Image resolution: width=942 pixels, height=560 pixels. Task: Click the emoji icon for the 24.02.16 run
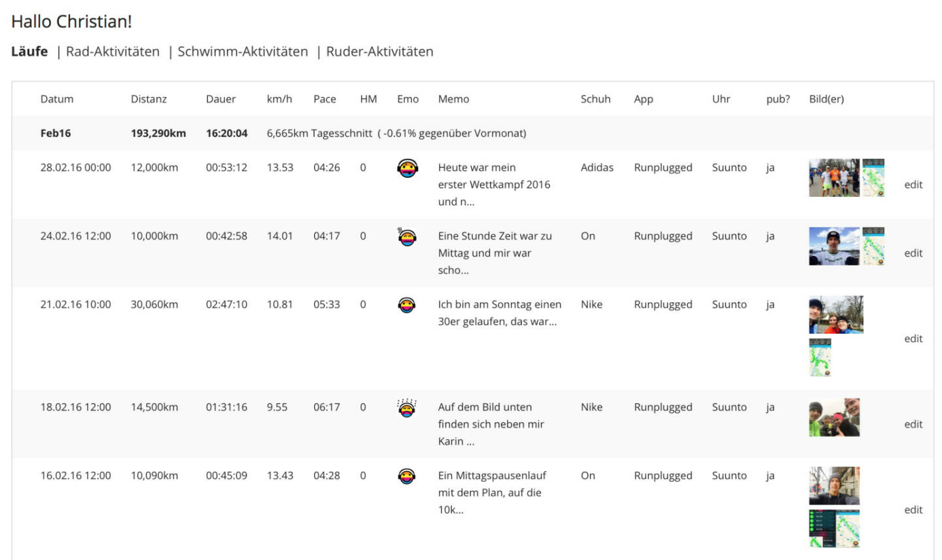[407, 237]
